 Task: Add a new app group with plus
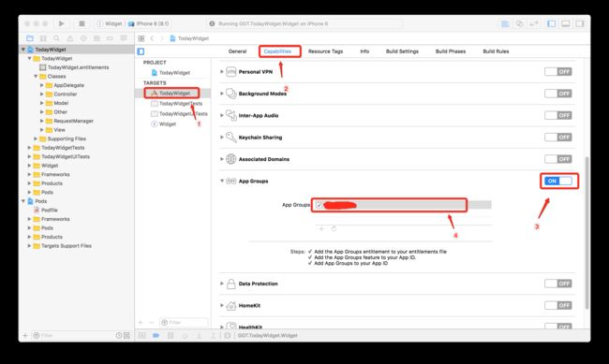(321, 228)
